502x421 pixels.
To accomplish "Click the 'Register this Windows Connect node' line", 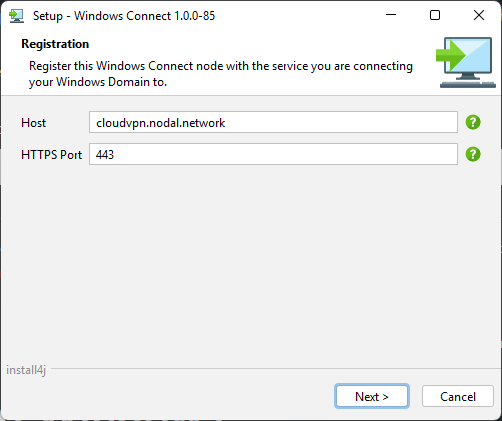I will tap(221, 66).
